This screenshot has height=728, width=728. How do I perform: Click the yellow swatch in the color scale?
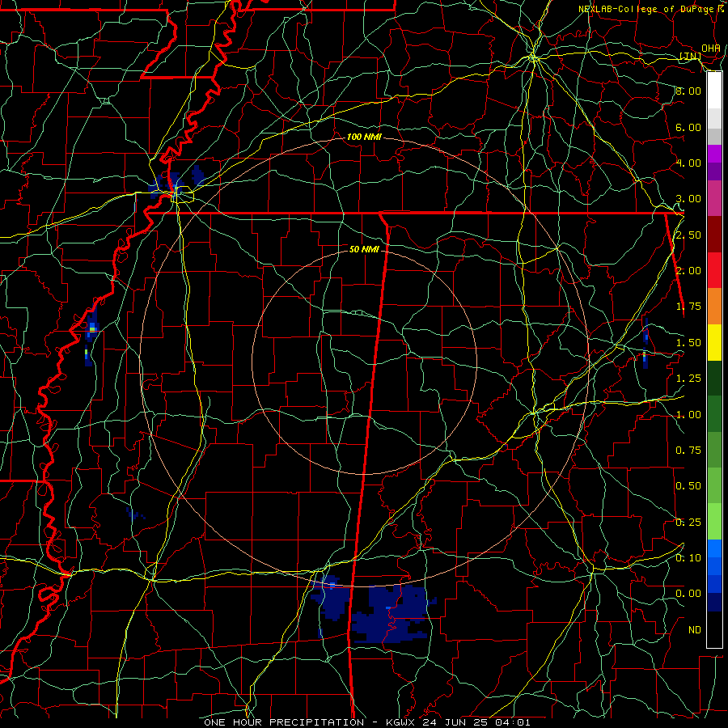click(714, 342)
